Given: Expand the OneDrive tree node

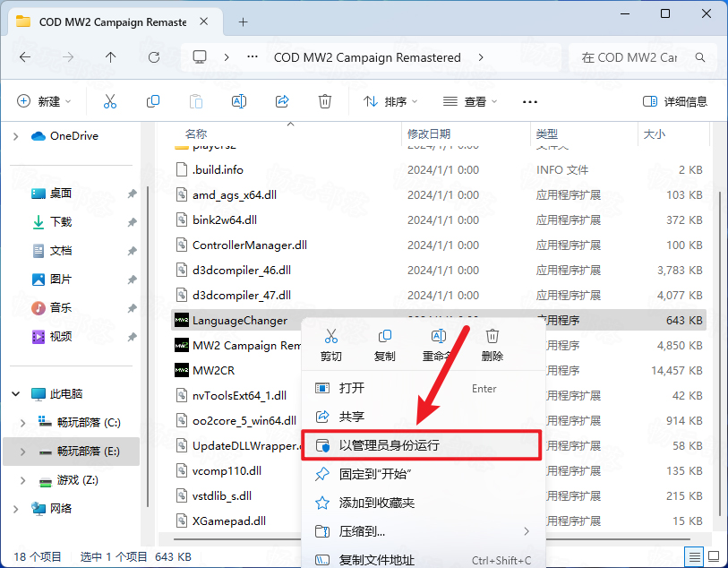Looking at the screenshot, I should (16, 136).
